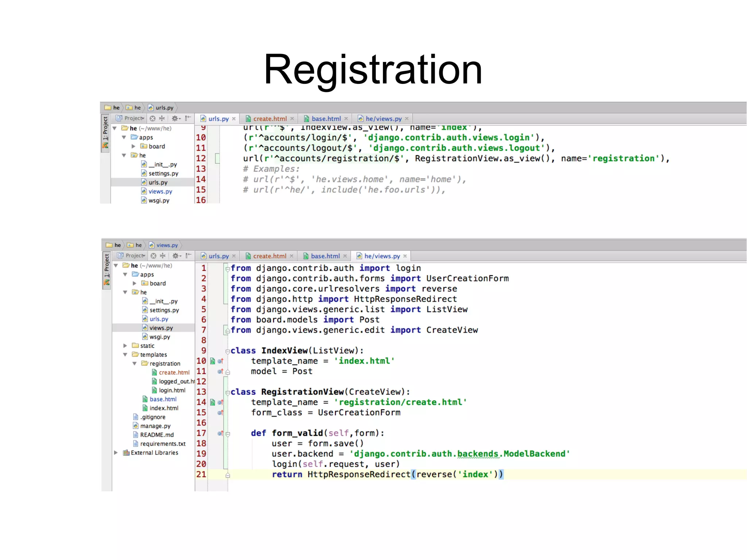The width and height of the screenshot is (747, 560).
Task: Click template file gutter icon on line 10
Action: pos(212,361)
